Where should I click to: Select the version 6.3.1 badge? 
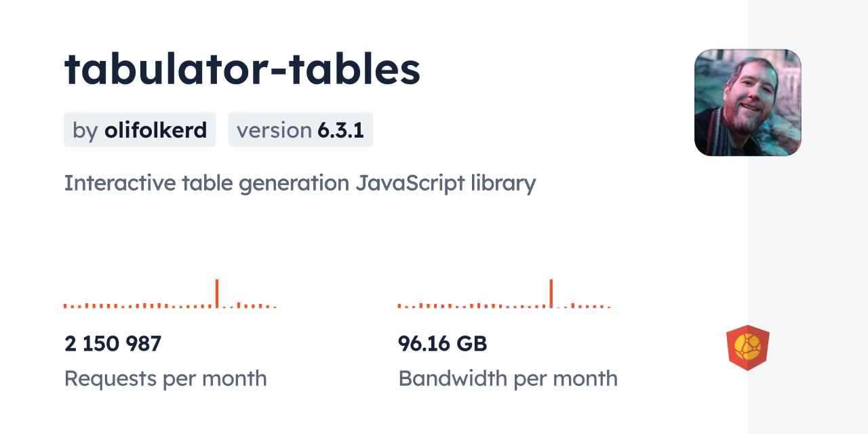tap(300, 130)
